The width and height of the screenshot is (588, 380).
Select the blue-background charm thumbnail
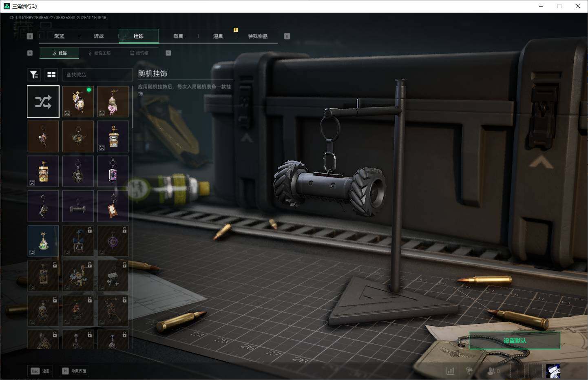tap(43, 241)
